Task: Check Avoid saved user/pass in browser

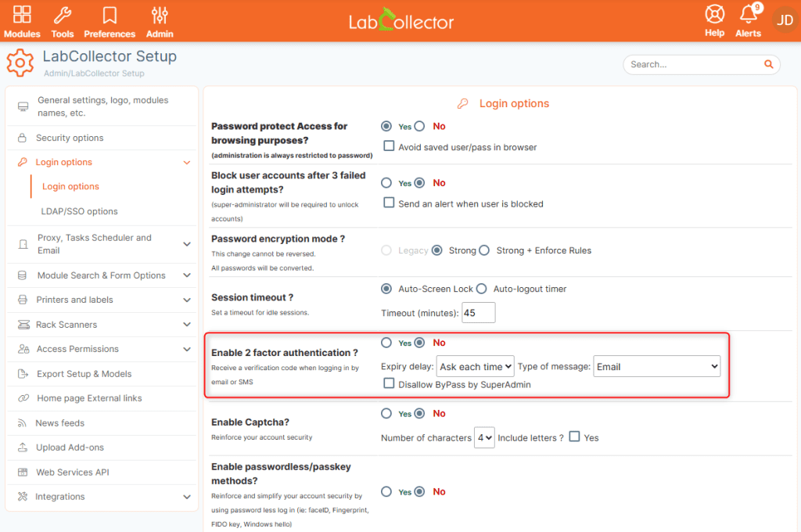Action: [x=389, y=146]
